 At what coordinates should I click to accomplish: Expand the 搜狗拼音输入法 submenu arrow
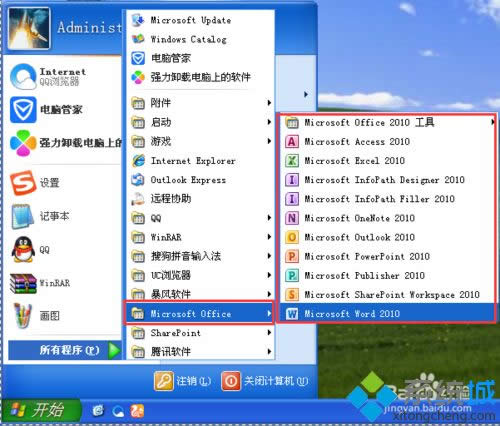tap(269, 256)
